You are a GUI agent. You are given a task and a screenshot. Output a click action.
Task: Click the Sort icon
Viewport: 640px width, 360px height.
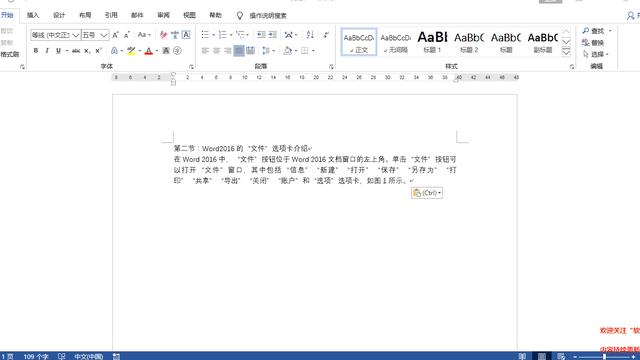point(310,35)
